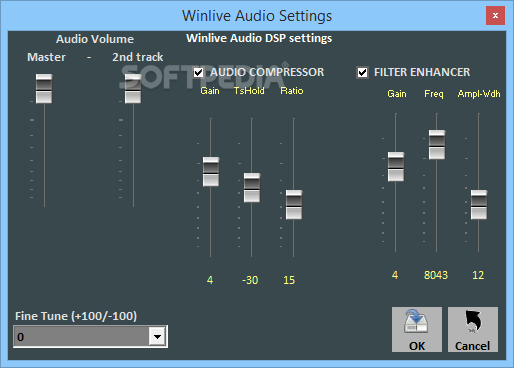Image resolution: width=514 pixels, height=368 pixels.
Task: Click the Cancel button
Action: click(473, 329)
